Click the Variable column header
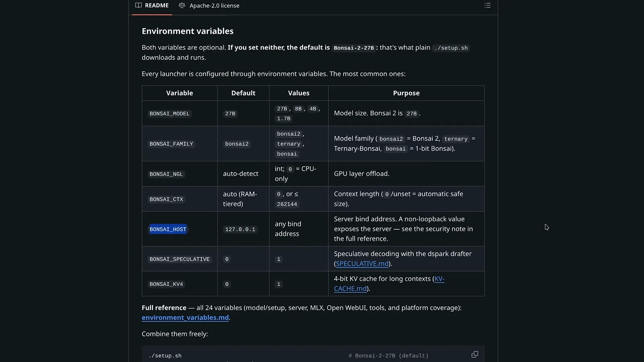The height and width of the screenshot is (362, 644). (x=180, y=93)
